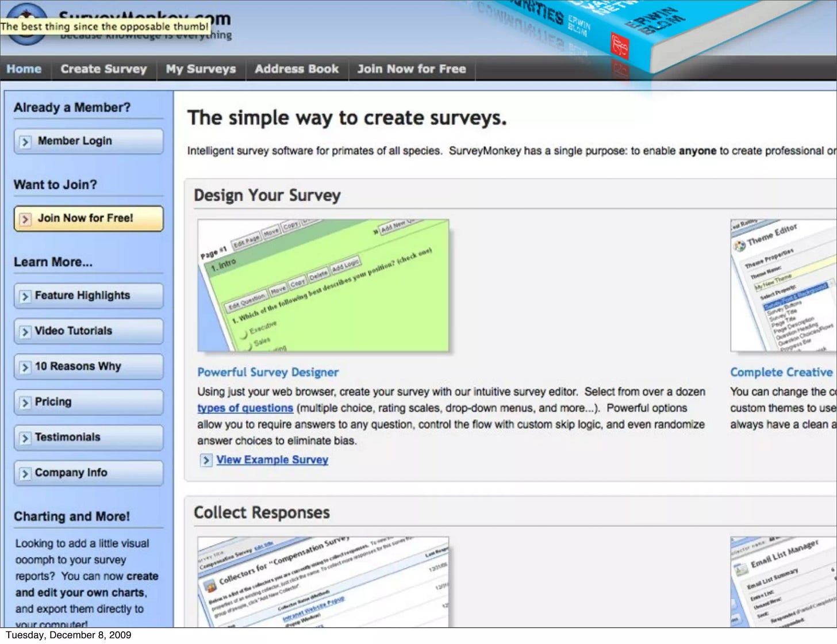
Task: Click the Video Tutorials arrow icon
Action: tap(24, 331)
